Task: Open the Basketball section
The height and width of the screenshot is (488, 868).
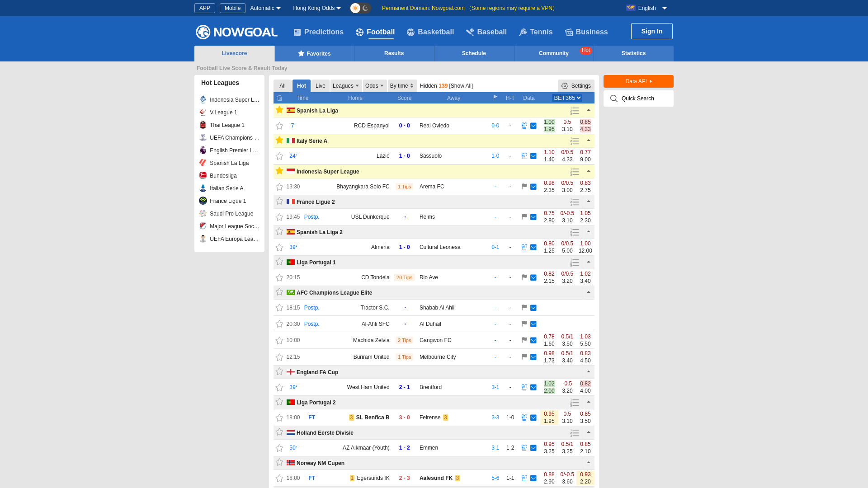Action: [430, 32]
